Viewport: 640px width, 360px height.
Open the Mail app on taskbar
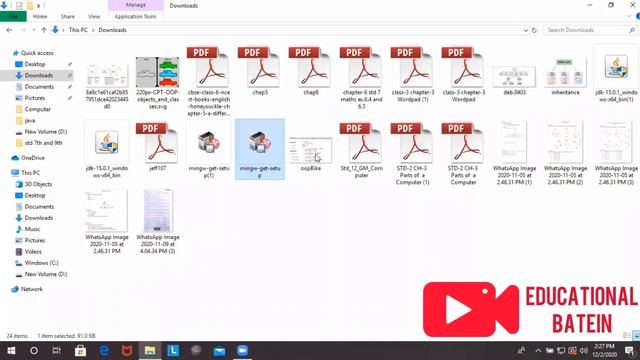[x=219, y=351]
